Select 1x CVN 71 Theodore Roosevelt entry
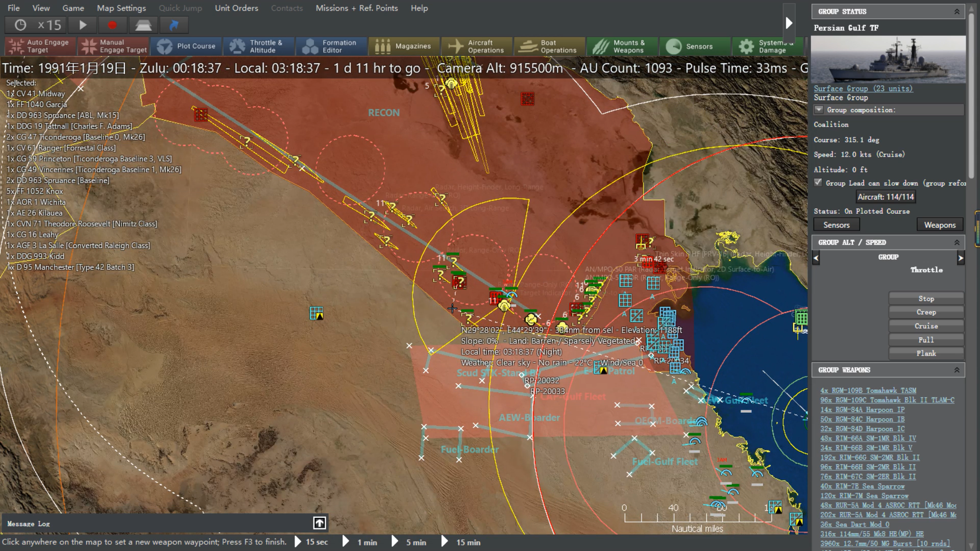 click(82, 224)
